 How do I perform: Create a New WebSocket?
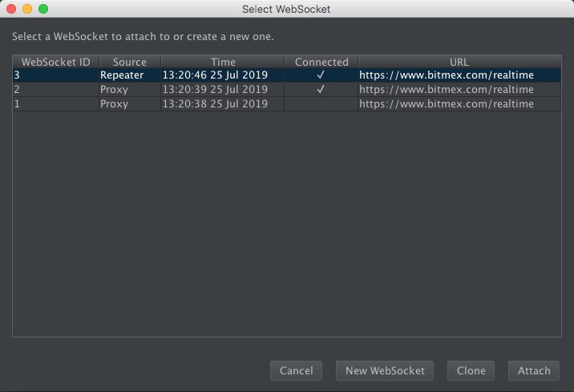385,371
